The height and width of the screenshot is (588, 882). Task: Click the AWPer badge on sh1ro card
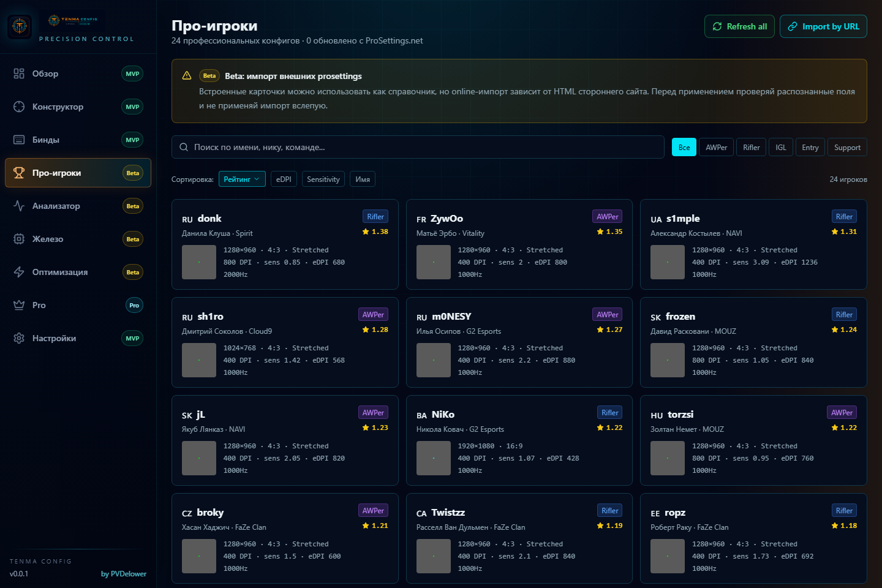[373, 314]
